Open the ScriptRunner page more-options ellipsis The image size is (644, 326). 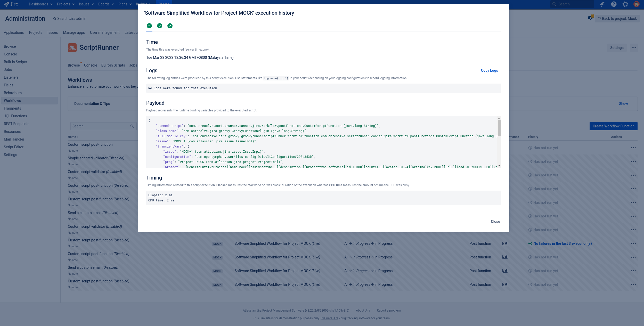click(x=634, y=48)
